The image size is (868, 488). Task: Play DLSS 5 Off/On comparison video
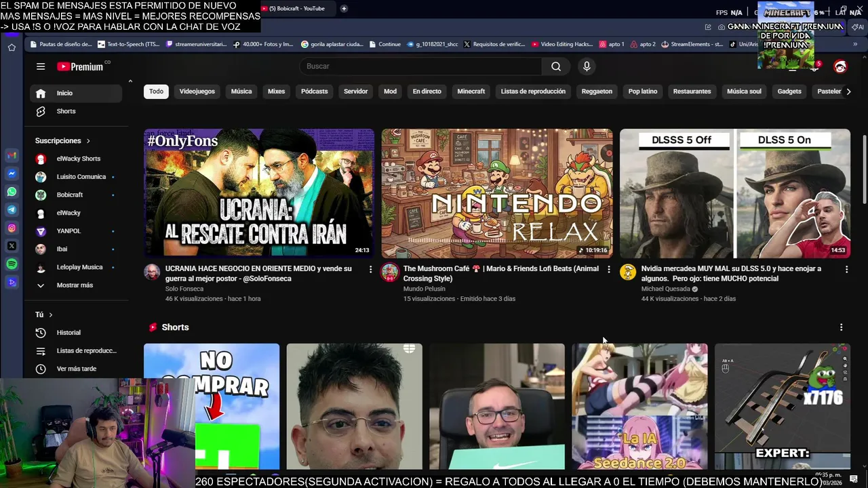point(735,194)
